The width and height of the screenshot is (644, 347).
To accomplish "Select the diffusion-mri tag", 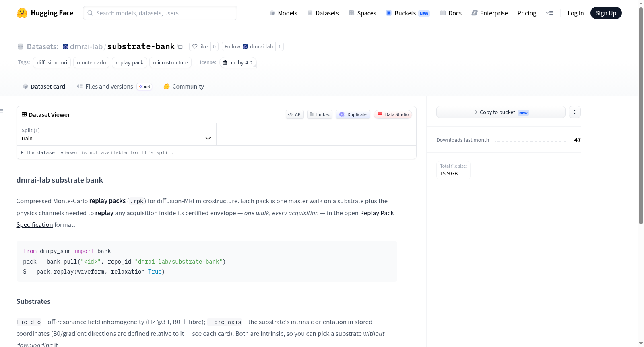I will point(52,62).
